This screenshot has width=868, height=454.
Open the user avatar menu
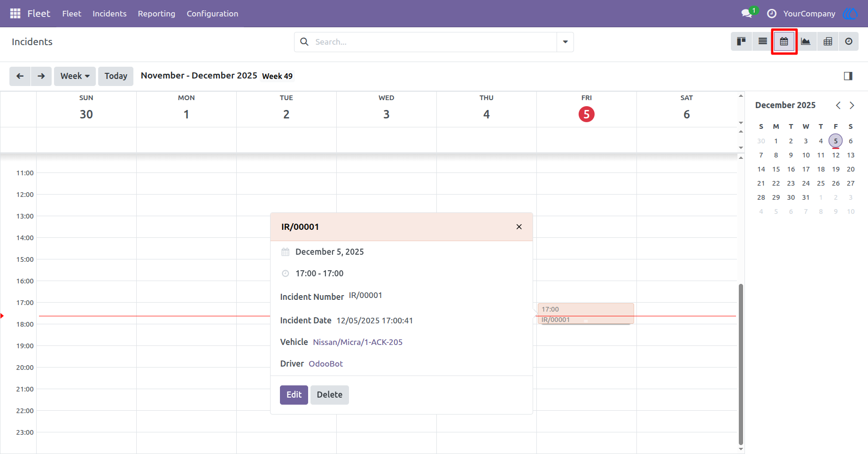coord(851,14)
